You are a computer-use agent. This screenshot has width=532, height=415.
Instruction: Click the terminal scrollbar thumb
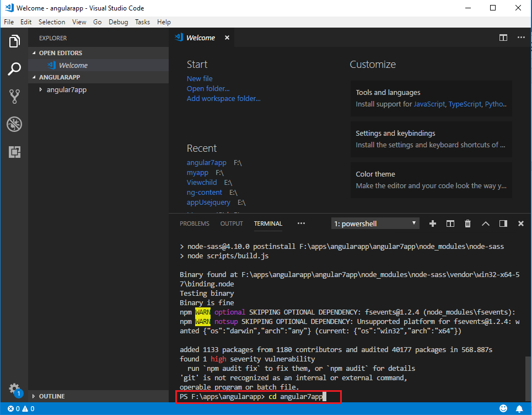[x=527, y=379]
